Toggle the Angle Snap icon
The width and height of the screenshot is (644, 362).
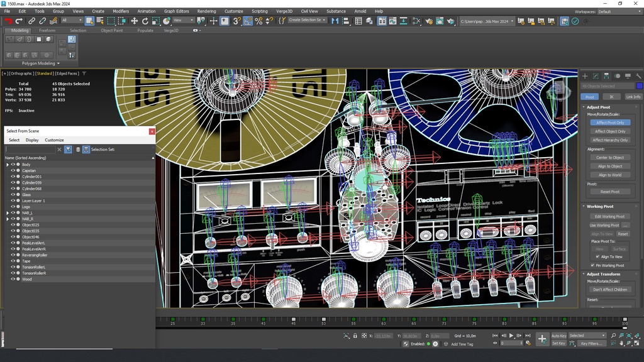248,21
